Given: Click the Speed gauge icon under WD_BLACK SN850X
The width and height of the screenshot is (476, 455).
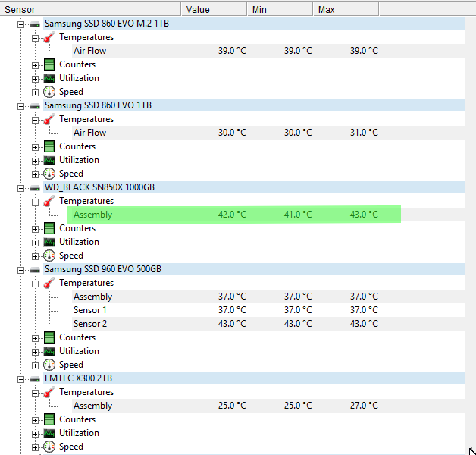Looking at the screenshot, I should coord(49,256).
